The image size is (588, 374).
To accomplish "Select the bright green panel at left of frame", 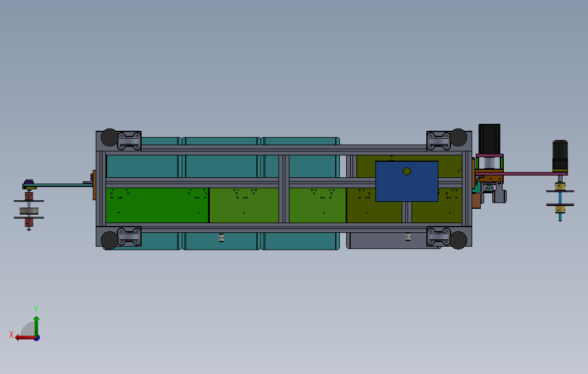I will (157, 205).
